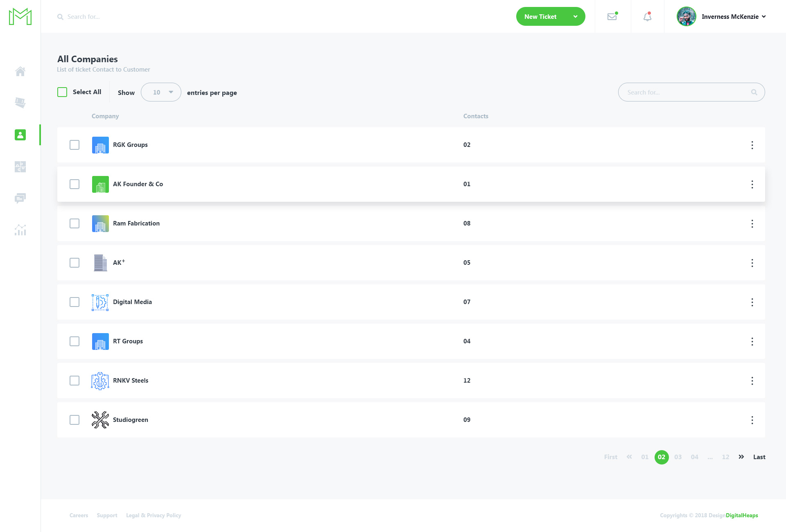Create a ticket with the New Ticket button

540,16
